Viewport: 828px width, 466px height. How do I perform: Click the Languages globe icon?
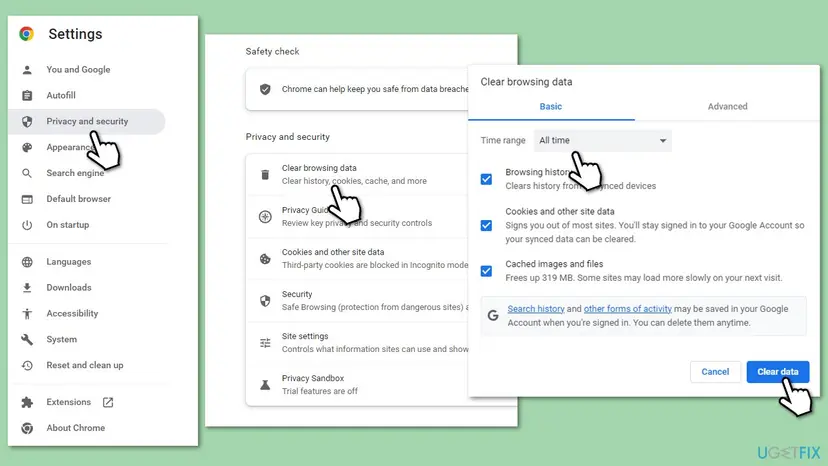tap(27, 262)
